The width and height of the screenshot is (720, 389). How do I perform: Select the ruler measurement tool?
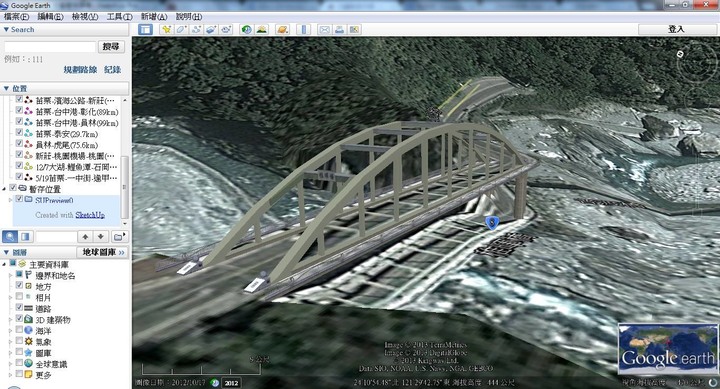pos(304,29)
